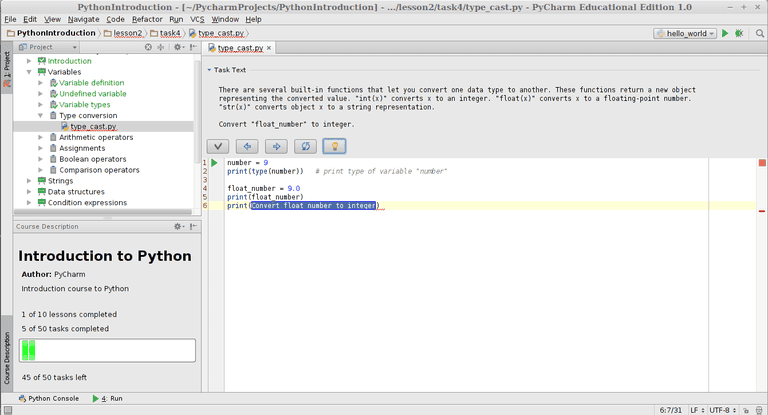This screenshot has width=768, height=415.
Task: Expand the Undefined variable task
Action: 41,94
